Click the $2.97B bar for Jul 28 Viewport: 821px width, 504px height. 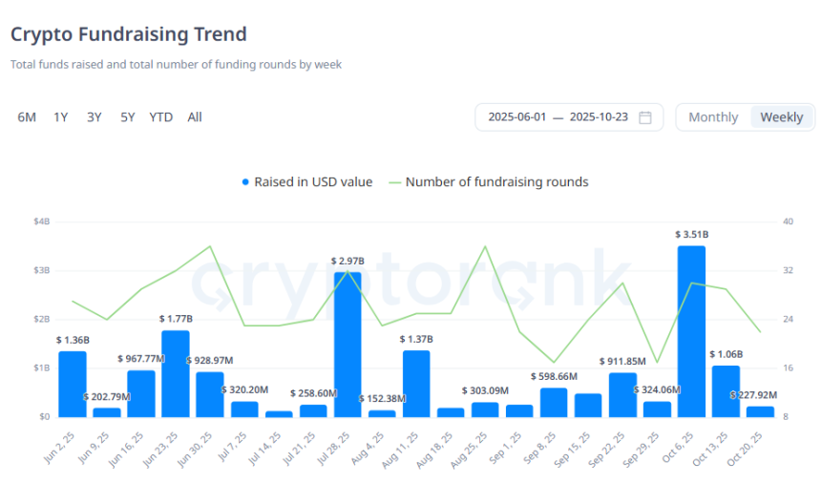click(x=347, y=345)
